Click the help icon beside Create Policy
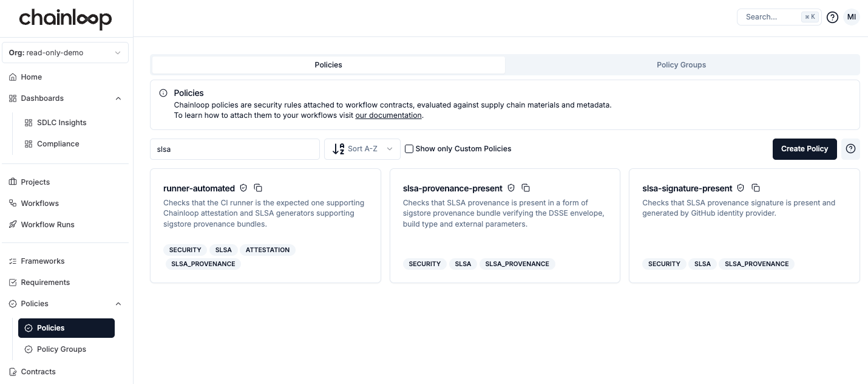This screenshot has height=384, width=868. [x=850, y=149]
